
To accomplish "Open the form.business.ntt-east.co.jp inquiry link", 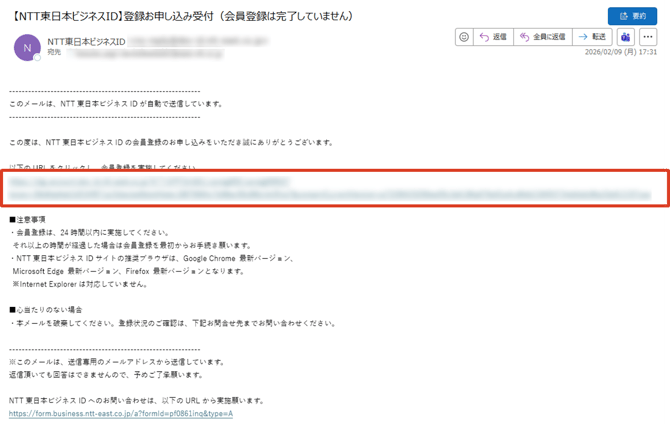I will tap(120, 413).
